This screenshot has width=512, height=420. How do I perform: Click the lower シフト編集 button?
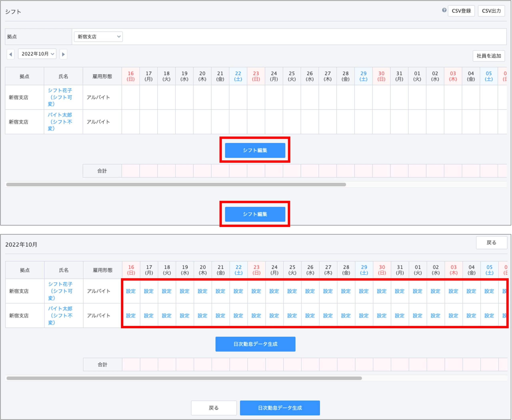(255, 214)
